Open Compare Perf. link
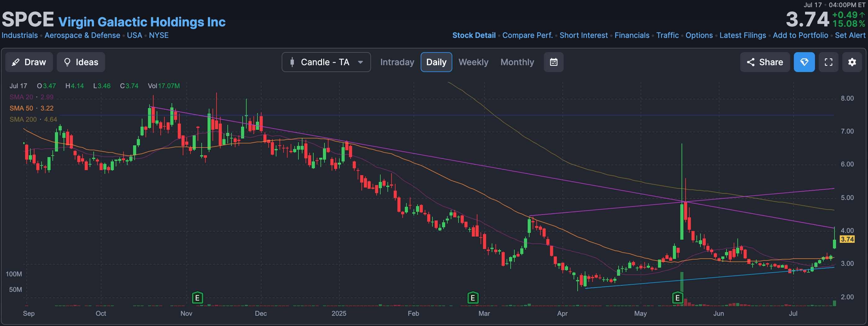 527,35
